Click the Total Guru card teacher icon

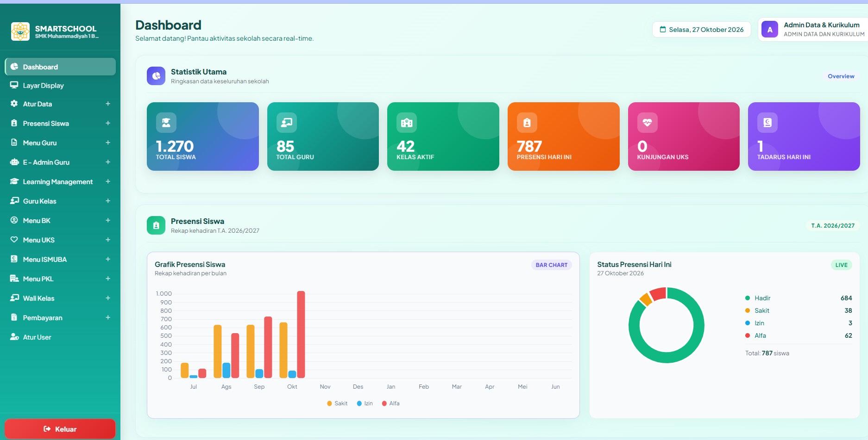tap(287, 123)
